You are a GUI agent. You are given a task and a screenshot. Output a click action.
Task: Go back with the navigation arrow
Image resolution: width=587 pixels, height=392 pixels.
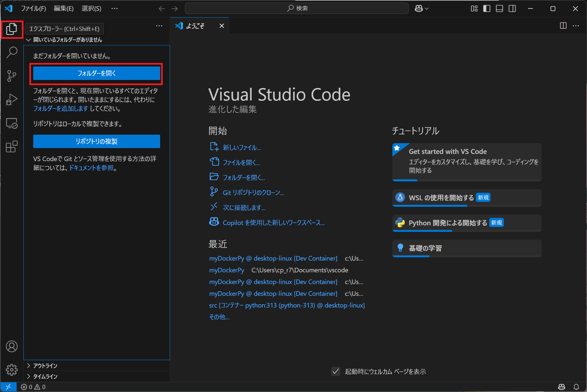162,8
